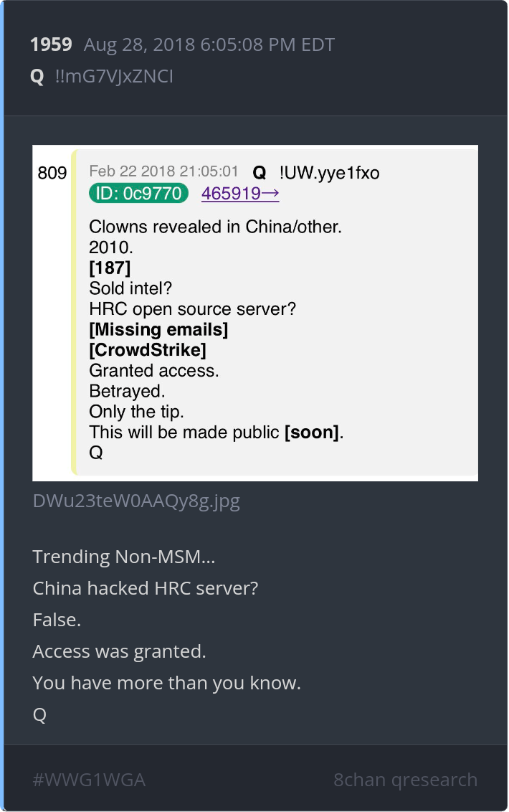509x812 pixels.
Task: Click the bold Q author name in header
Action: click(x=37, y=77)
